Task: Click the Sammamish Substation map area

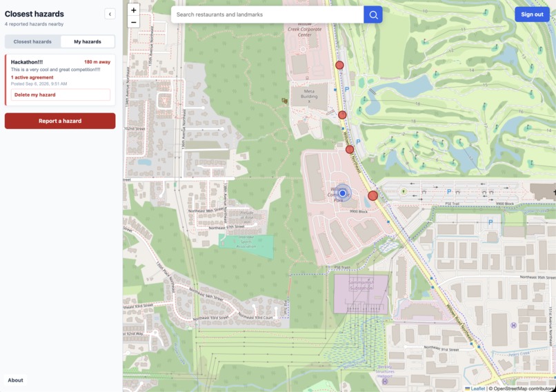Action: click(361, 294)
